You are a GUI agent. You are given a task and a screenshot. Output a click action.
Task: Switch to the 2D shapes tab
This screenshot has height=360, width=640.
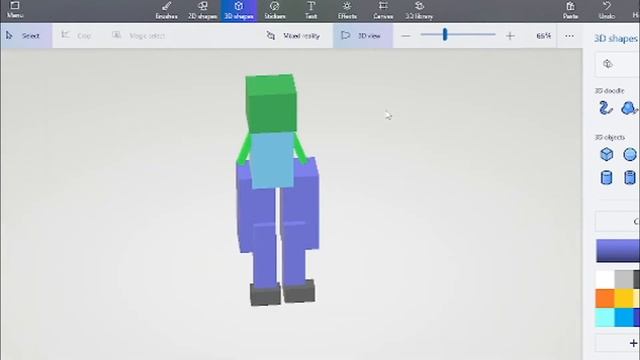pyautogui.click(x=202, y=11)
